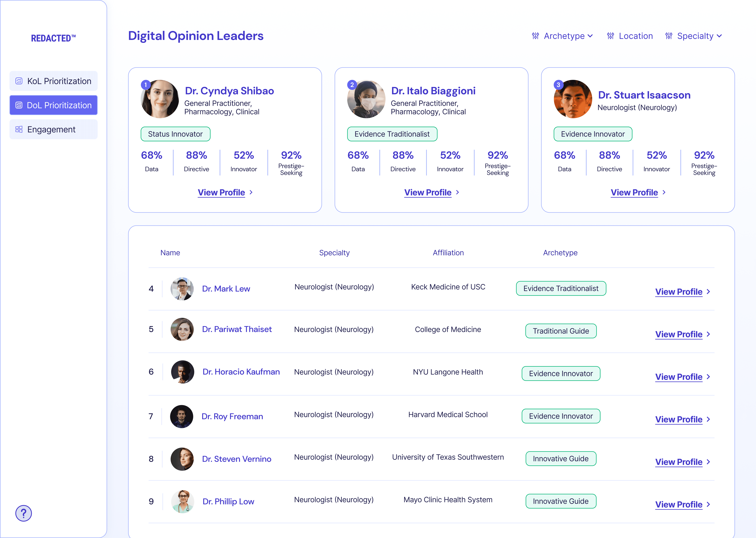This screenshot has width=756, height=538.
Task: Click the Status Innovator badge
Action: 175,134
